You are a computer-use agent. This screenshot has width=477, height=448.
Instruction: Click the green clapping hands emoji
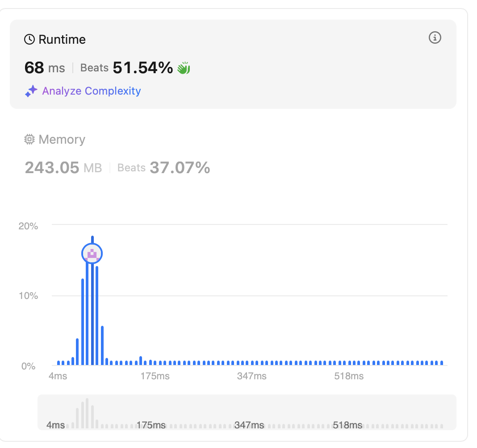click(184, 68)
